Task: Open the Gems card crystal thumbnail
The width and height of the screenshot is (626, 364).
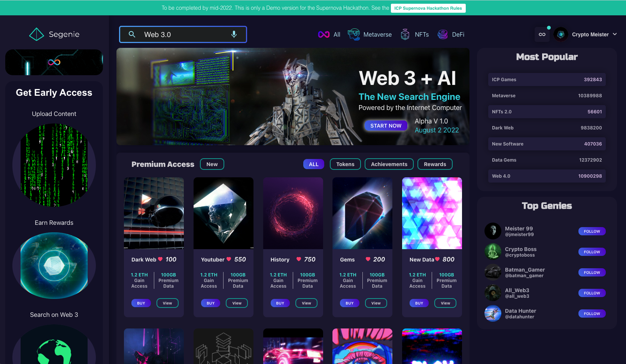Action: click(x=362, y=213)
